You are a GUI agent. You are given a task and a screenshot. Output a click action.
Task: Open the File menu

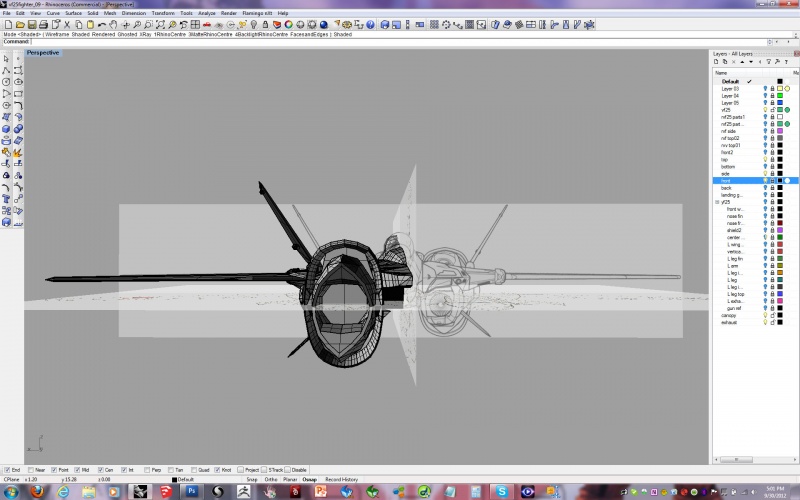[6, 13]
